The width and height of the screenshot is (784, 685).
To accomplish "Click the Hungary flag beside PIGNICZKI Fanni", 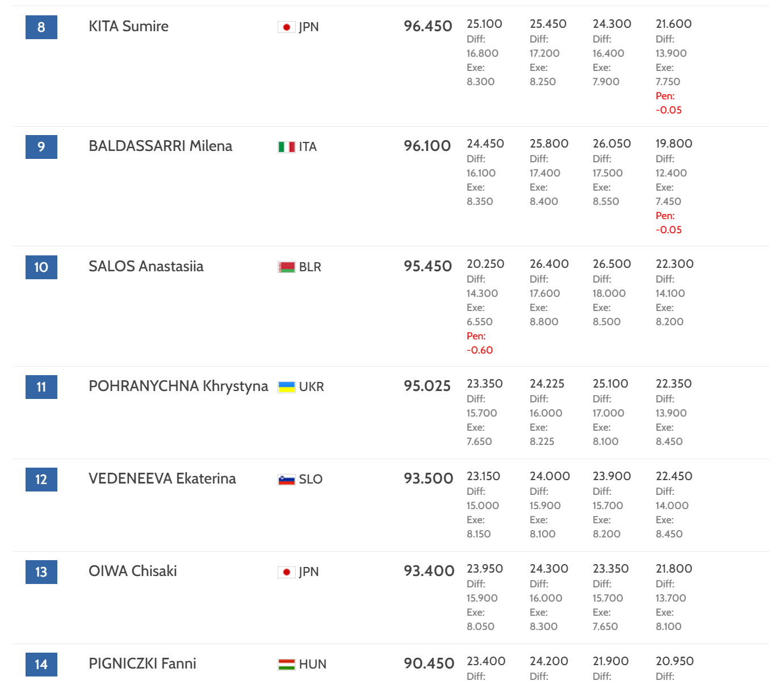I will coord(286,665).
